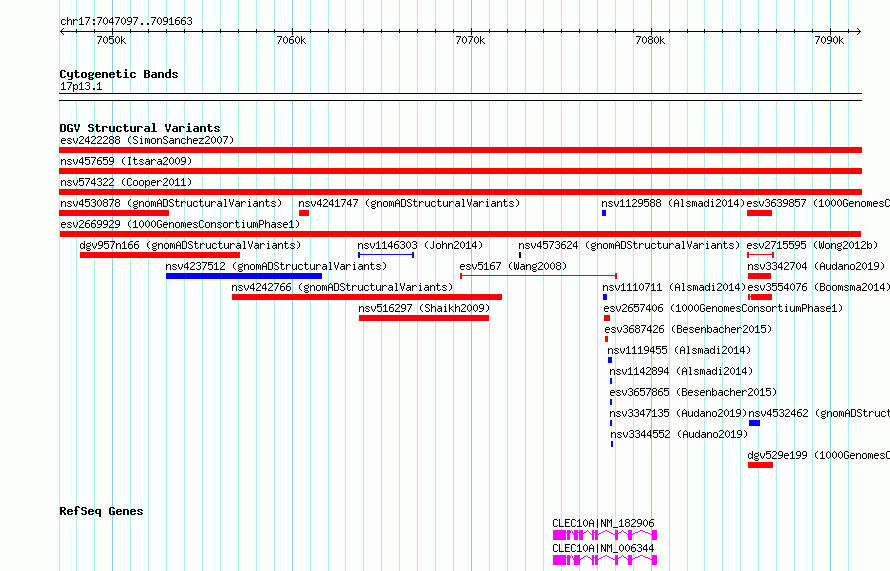The width and height of the screenshot is (890, 571).
Task: Open the nsv3342704 (Audano2019) label
Action: click(x=816, y=266)
